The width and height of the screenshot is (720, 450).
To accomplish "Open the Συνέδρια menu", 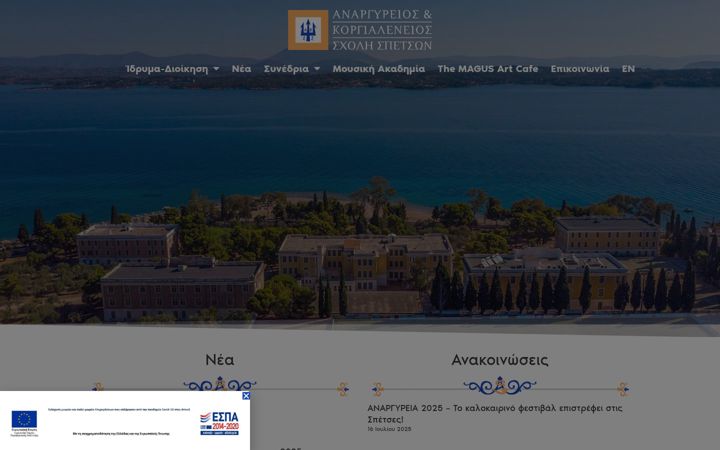I will coord(286,69).
